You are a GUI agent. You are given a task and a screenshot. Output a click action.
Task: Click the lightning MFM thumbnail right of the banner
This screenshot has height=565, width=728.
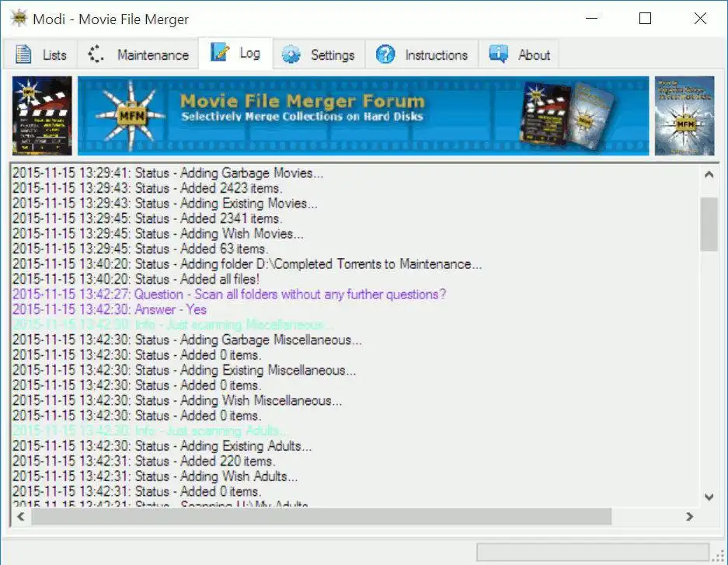click(684, 116)
